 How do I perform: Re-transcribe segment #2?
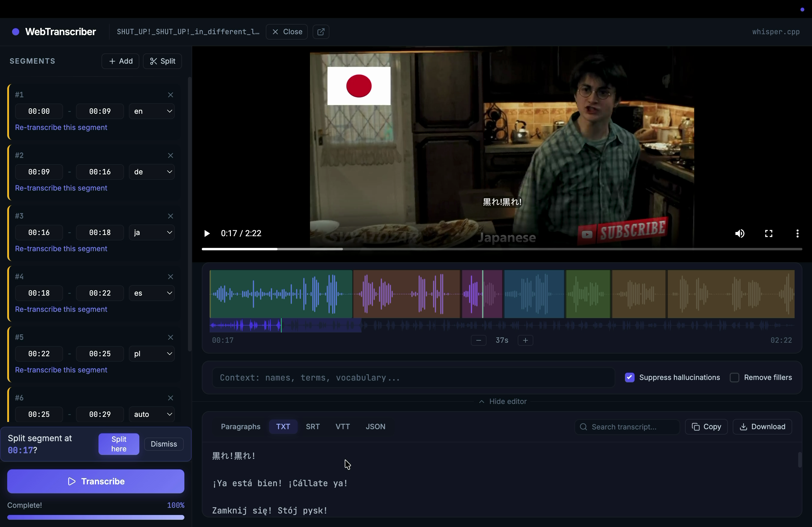pyautogui.click(x=61, y=188)
